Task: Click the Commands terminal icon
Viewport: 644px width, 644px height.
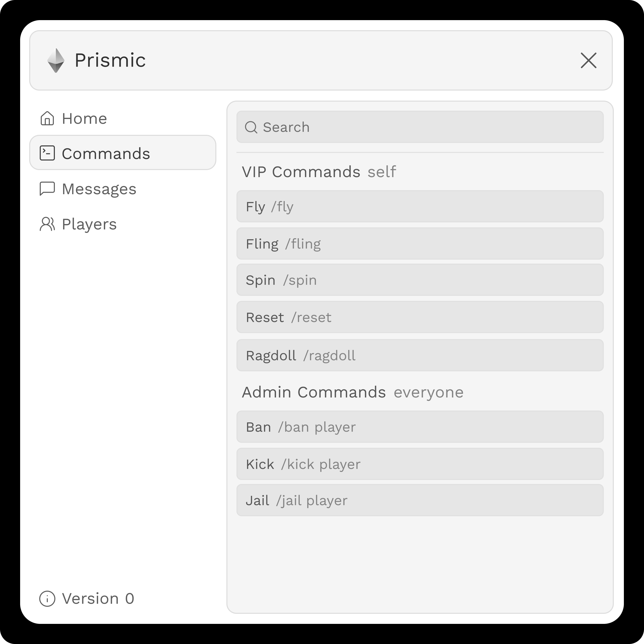Action: pyautogui.click(x=47, y=153)
